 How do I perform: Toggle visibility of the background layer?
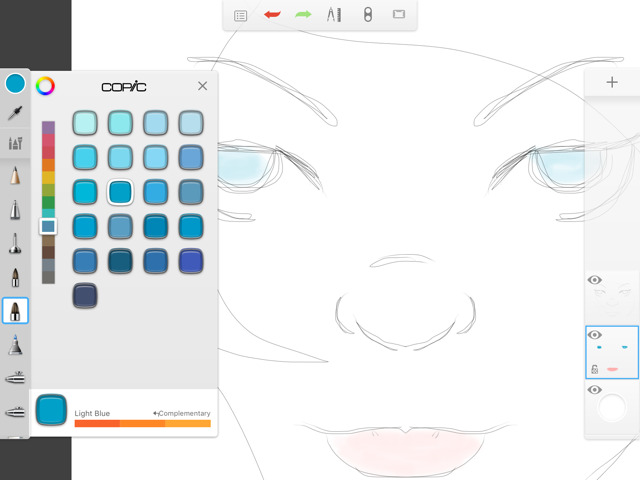pos(594,390)
